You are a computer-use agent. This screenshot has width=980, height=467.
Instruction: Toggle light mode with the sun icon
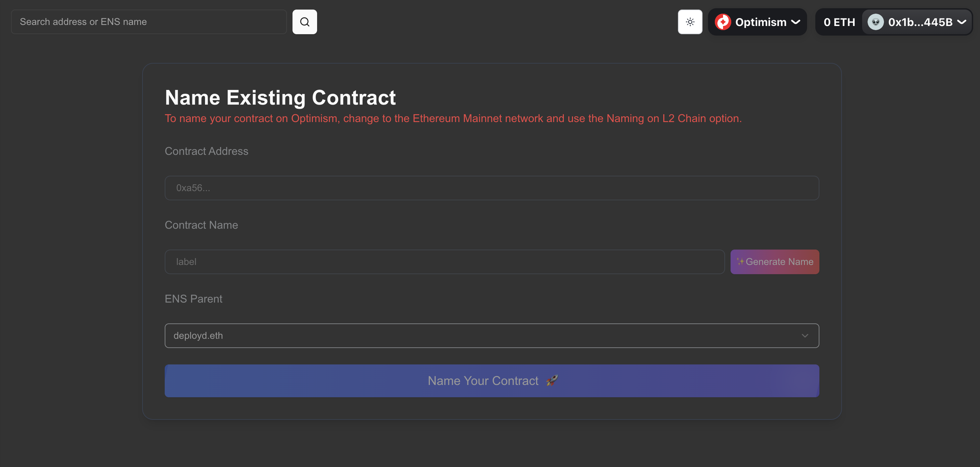tap(690, 22)
